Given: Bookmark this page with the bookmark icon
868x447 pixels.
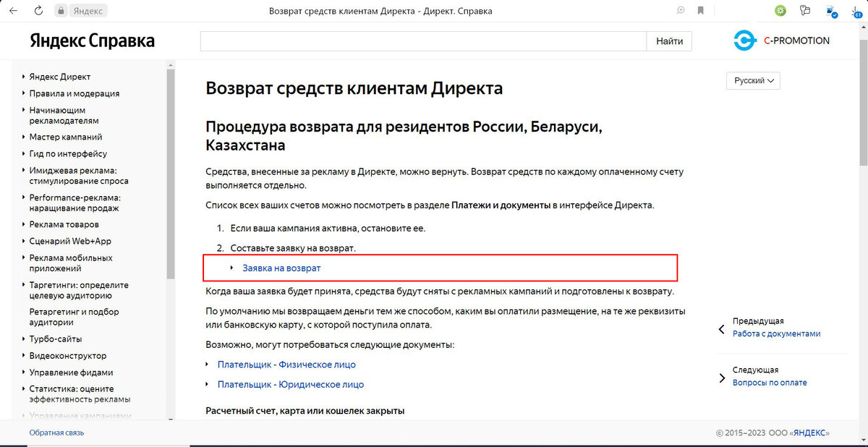Looking at the screenshot, I should coord(701,11).
